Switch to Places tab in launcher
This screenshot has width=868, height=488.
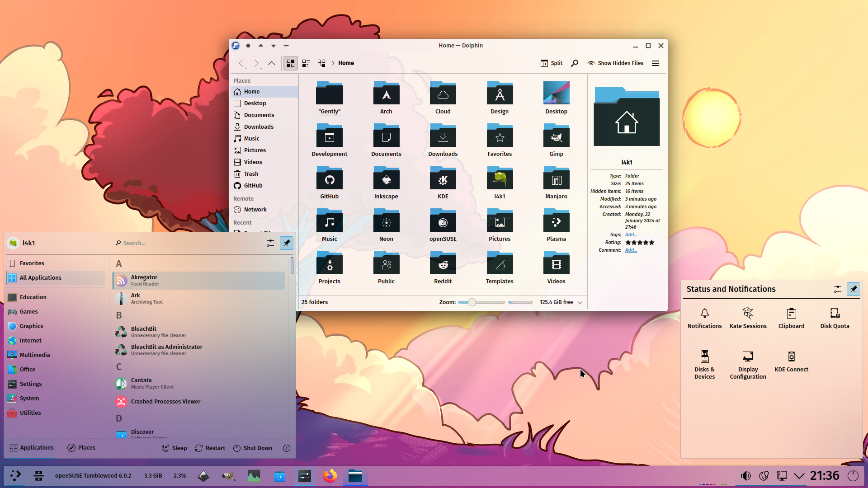(81, 448)
